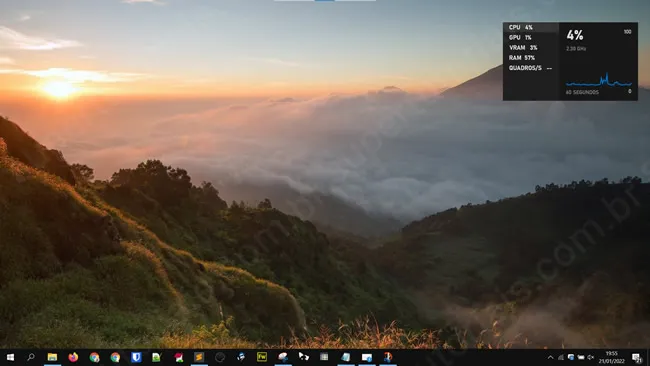Click the large 4% usage value
Image resolution: width=650 pixels, height=366 pixels.
575,35
